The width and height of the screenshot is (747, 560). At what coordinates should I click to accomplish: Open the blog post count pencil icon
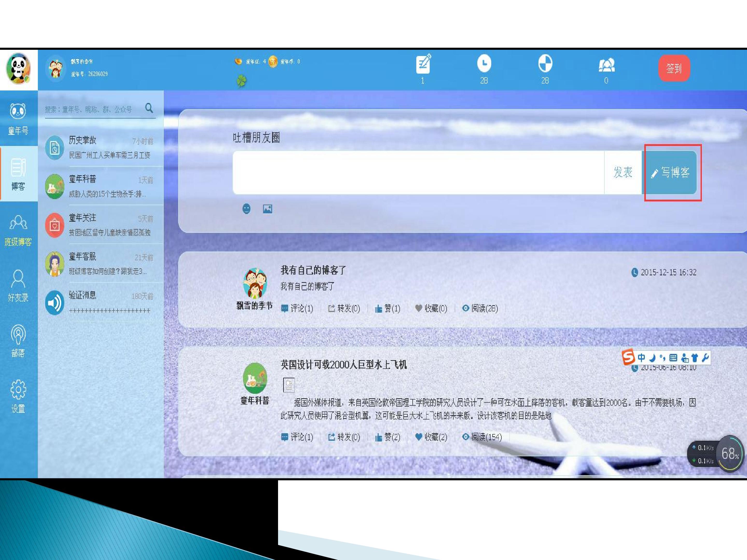[x=424, y=64]
